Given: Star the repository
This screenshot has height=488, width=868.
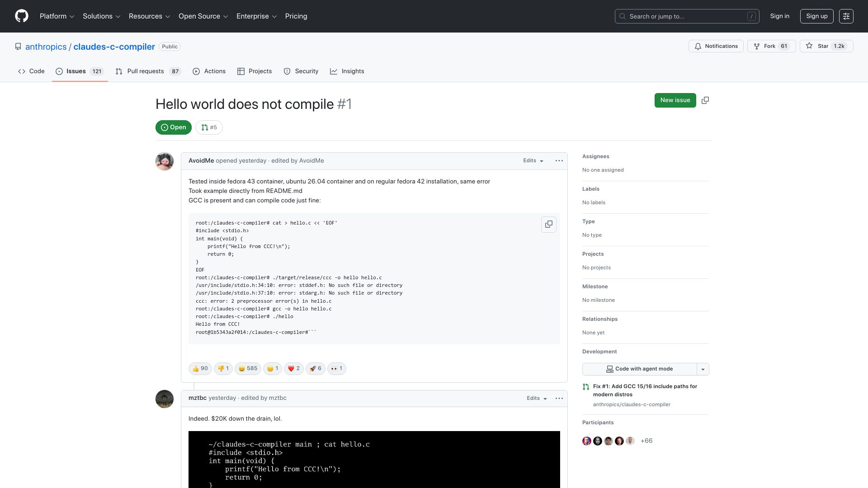Looking at the screenshot, I should click(826, 47).
